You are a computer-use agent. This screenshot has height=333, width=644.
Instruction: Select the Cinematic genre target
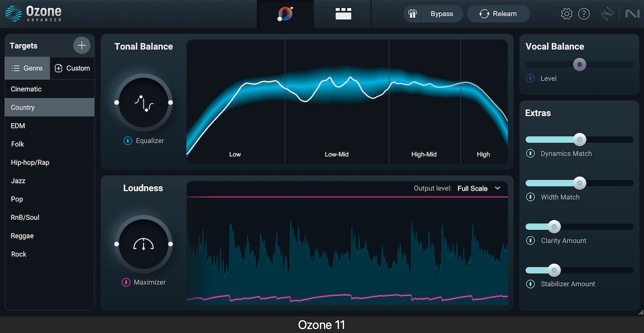50,89
